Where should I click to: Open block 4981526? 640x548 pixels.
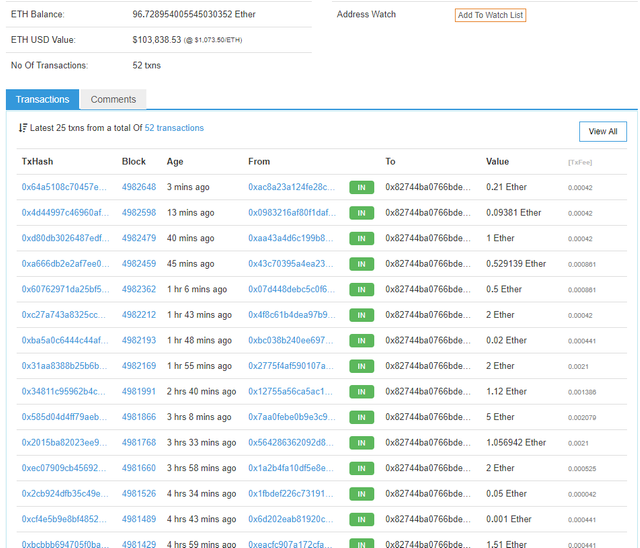click(x=139, y=493)
